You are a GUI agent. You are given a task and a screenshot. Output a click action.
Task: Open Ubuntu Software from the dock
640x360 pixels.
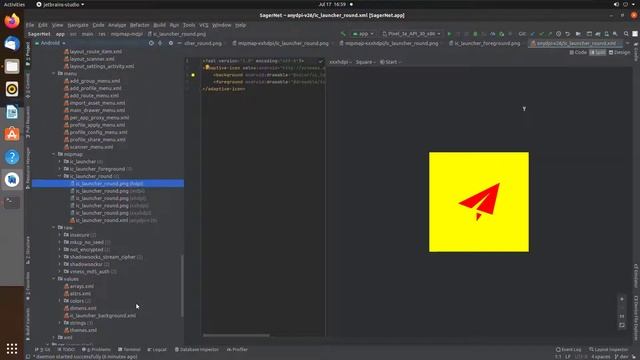click(x=12, y=134)
